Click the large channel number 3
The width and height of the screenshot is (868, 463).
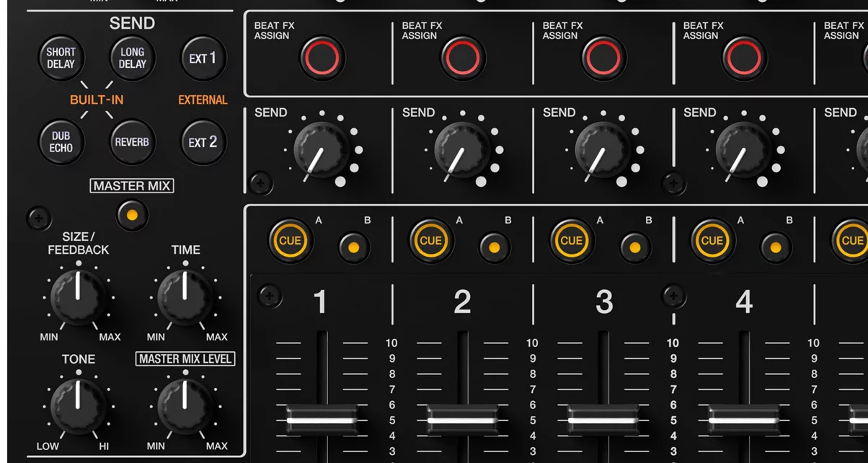point(604,302)
